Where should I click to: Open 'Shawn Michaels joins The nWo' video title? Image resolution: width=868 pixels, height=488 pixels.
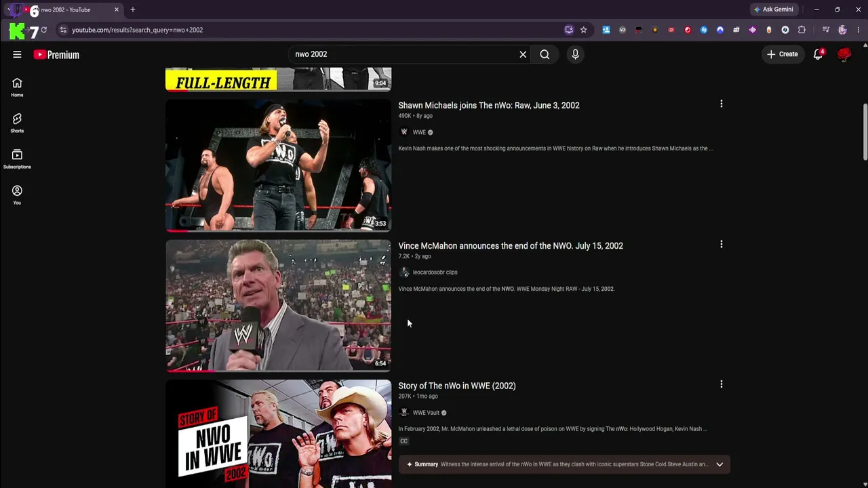(x=489, y=105)
